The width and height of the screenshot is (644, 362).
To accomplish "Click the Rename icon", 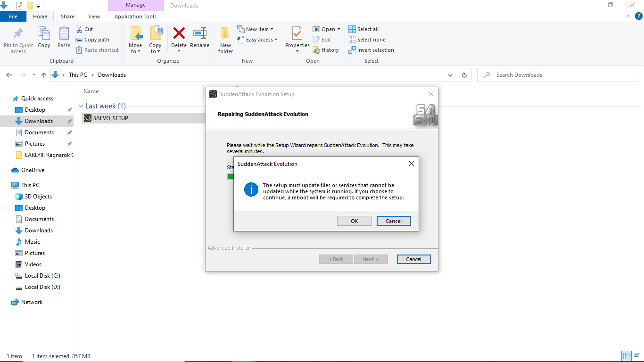I will (x=200, y=33).
